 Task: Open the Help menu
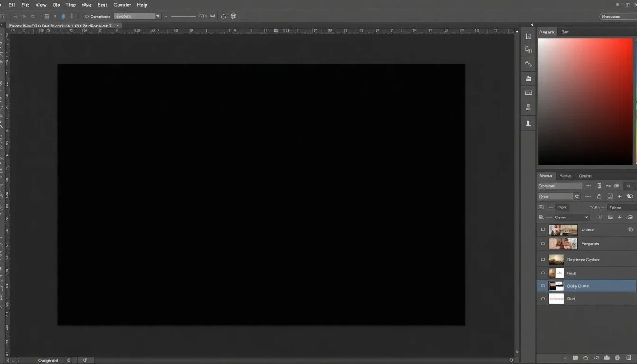coord(142,5)
